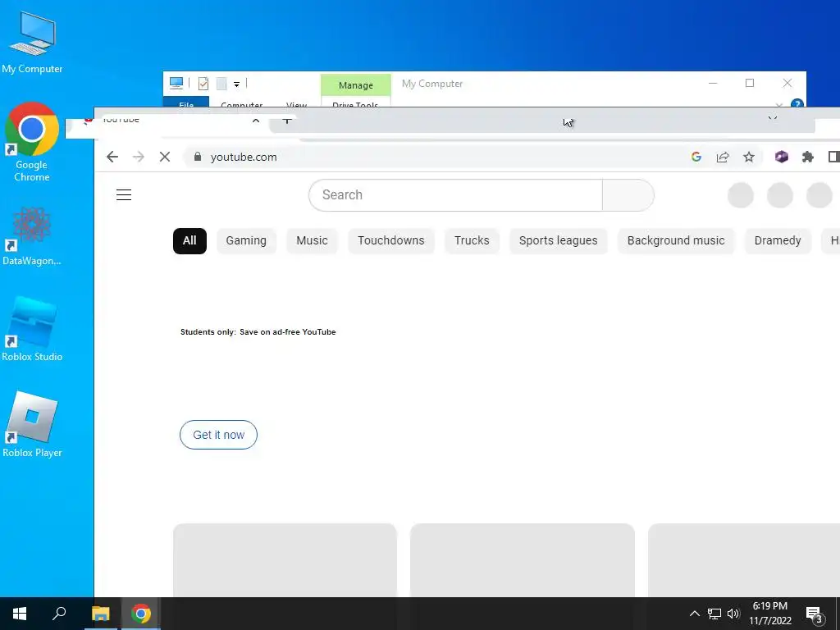The height and width of the screenshot is (630, 840).
Task: Go back with Chrome's back arrow
Action: (x=112, y=157)
